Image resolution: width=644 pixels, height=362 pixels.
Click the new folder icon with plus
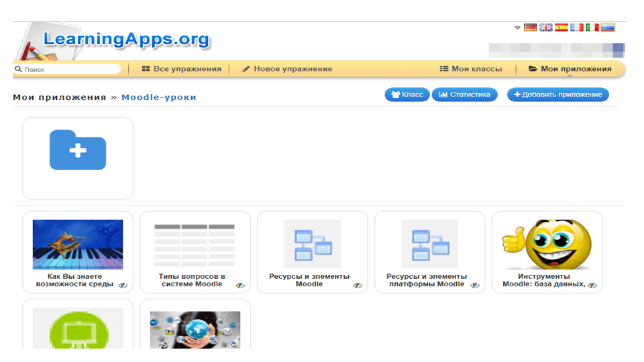pos(78,149)
